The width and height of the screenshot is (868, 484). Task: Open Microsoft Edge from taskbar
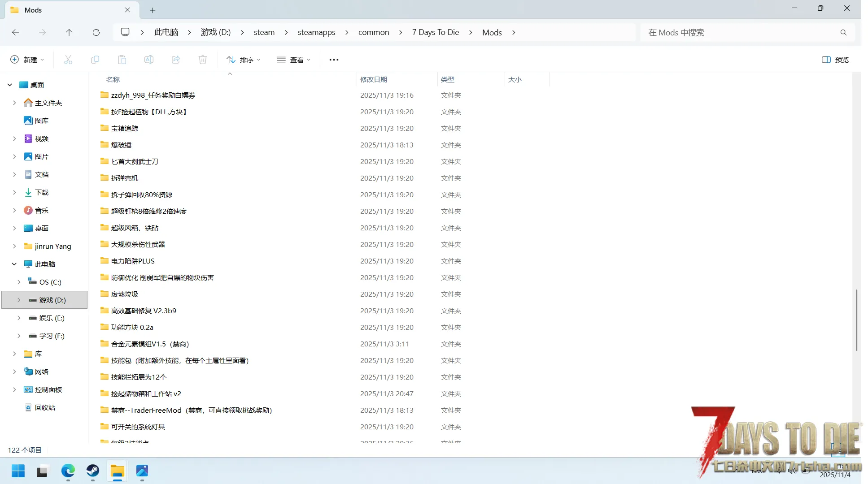68,471
